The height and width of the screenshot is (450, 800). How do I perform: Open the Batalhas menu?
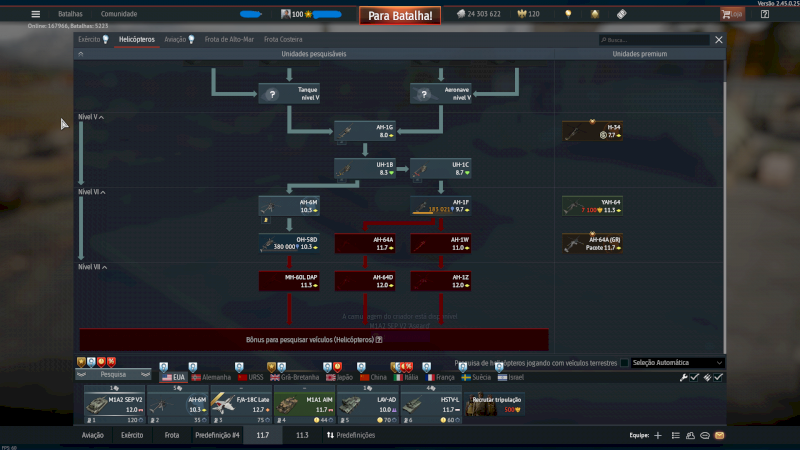coord(70,14)
